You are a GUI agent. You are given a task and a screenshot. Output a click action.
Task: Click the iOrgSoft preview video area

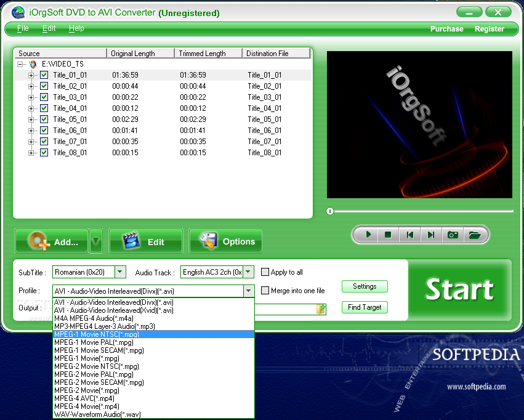(419, 124)
